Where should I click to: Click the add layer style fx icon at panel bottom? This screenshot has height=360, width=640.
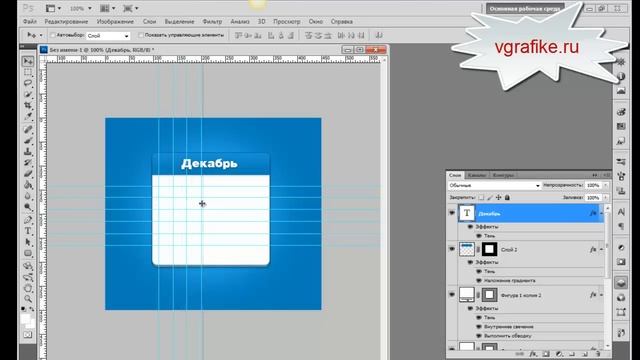click(x=533, y=354)
